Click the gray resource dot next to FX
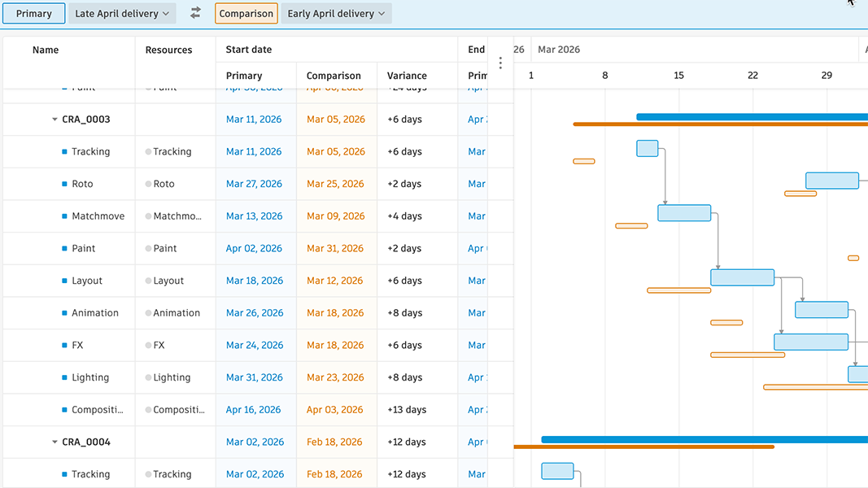 [x=148, y=346]
